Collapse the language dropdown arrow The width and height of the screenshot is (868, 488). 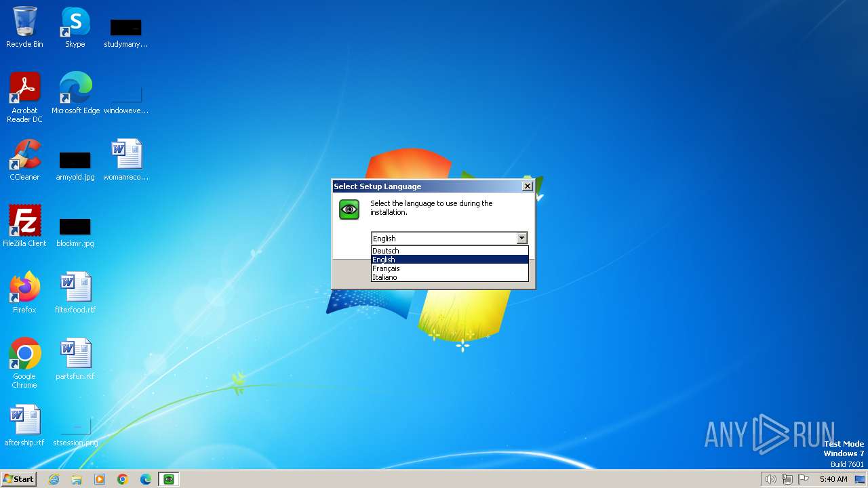521,238
